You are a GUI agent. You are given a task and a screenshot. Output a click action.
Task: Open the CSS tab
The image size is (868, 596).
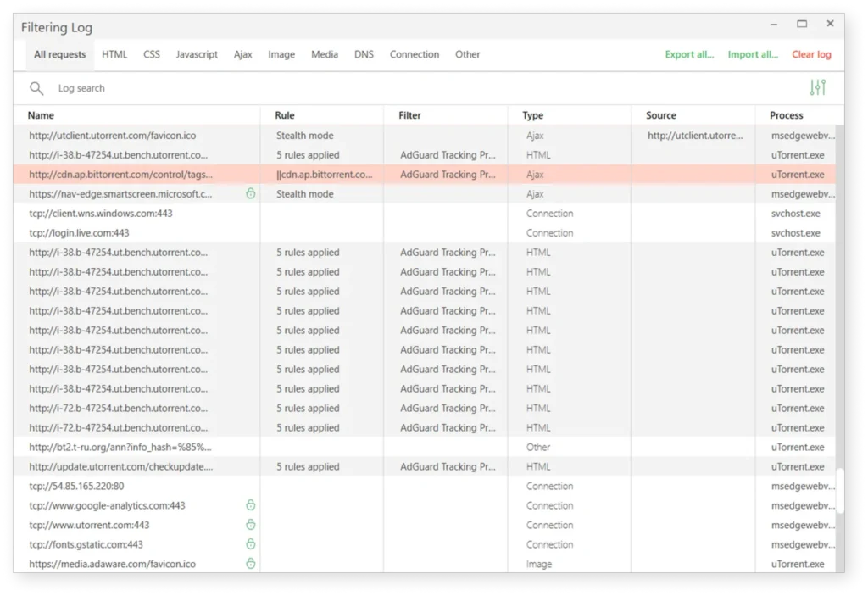click(152, 54)
